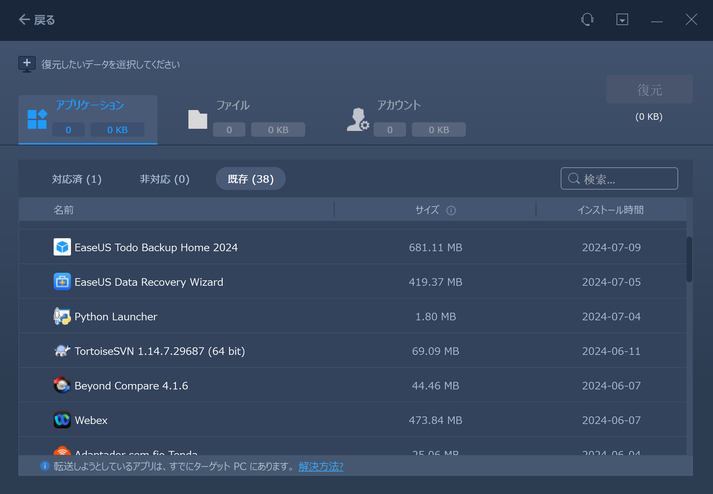Screen dimensions: 713x494
Task: Click the Webex app icon
Action: (x=62, y=420)
